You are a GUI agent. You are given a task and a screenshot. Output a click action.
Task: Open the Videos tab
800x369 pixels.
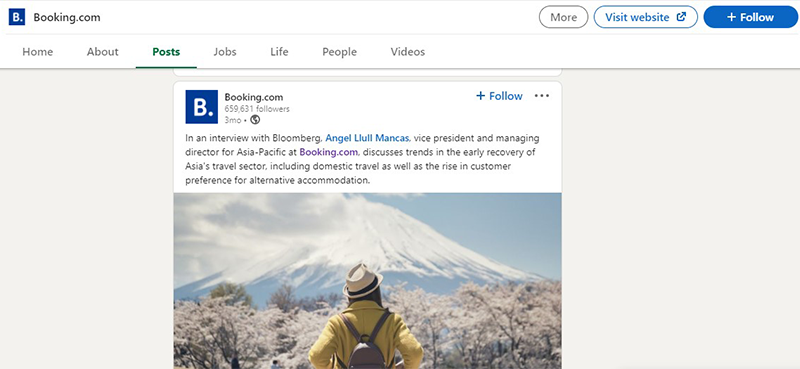[x=408, y=52]
